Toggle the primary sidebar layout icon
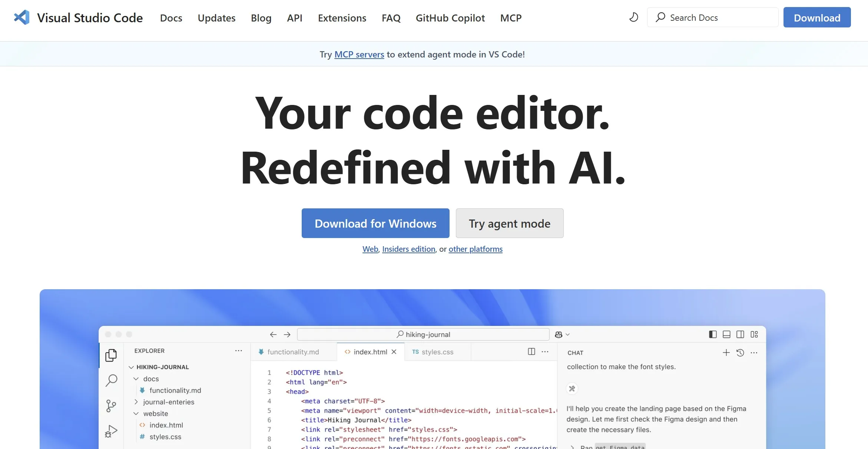868x449 pixels. pos(712,334)
